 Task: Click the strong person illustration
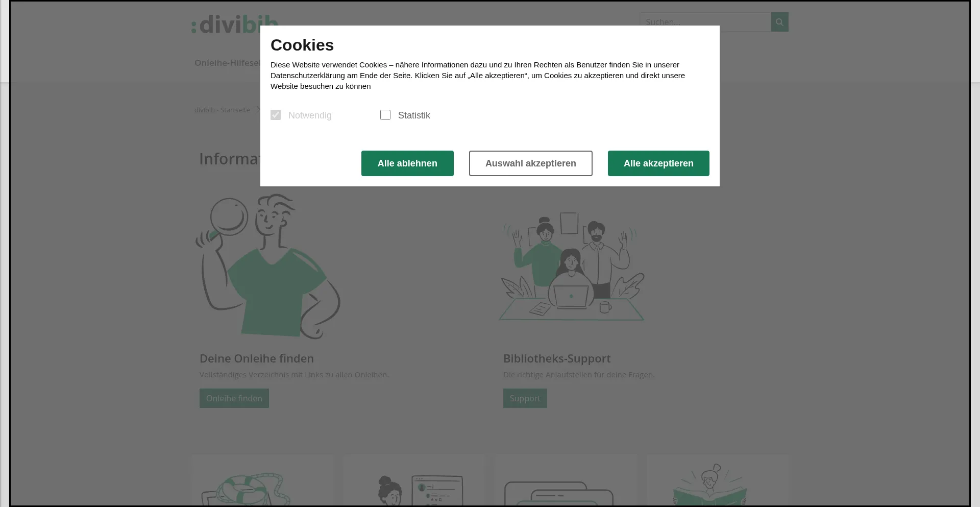[268, 266]
